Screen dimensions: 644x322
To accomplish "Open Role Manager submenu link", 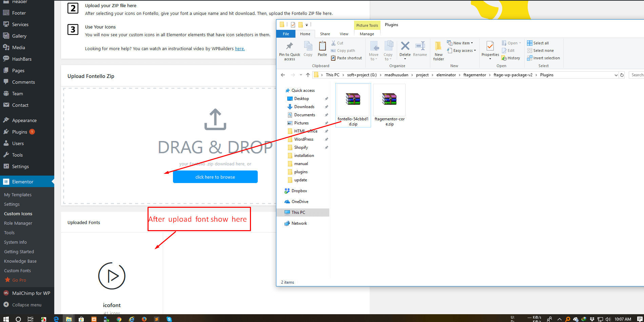I will click(18, 223).
